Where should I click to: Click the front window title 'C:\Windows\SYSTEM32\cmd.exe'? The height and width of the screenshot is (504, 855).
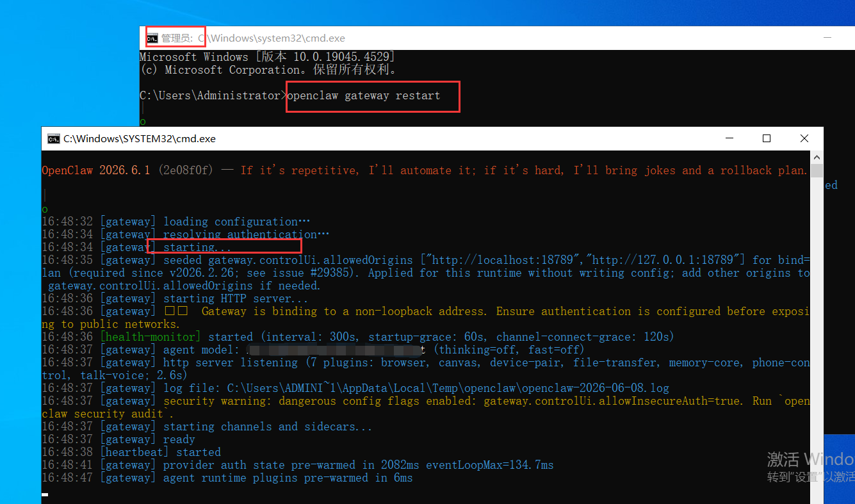click(140, 139)
